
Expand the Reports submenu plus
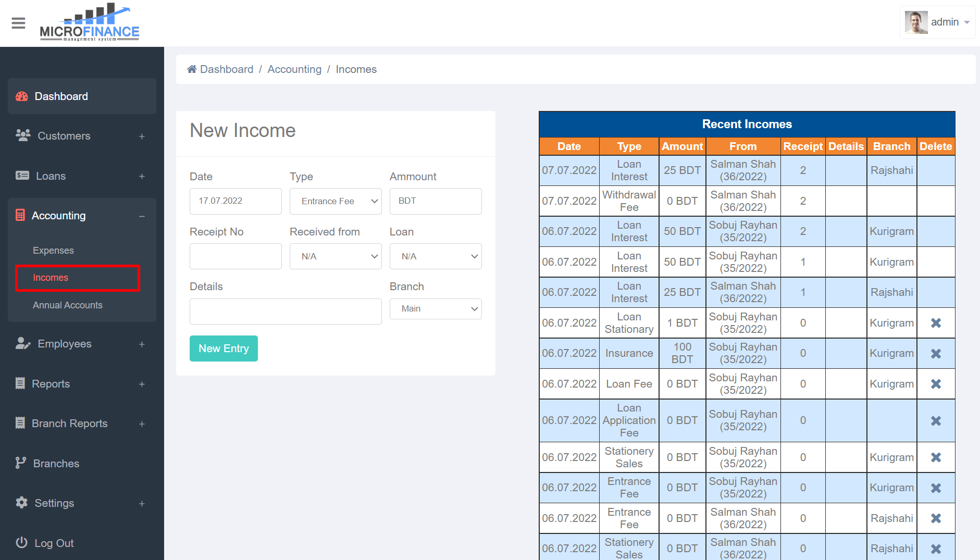142,384
